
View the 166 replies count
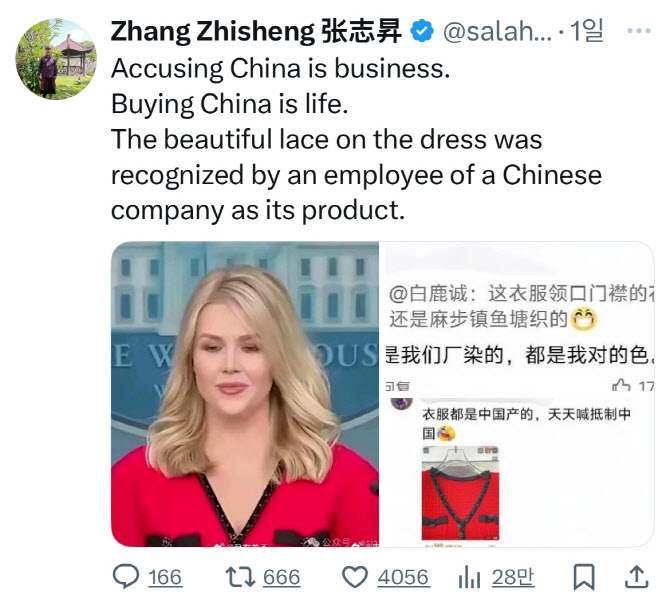(165, 577)
